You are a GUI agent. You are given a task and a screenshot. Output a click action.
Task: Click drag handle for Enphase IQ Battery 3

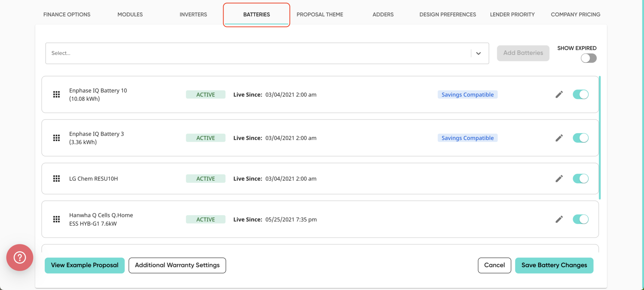pyautogui.click(x=57, y=138)
